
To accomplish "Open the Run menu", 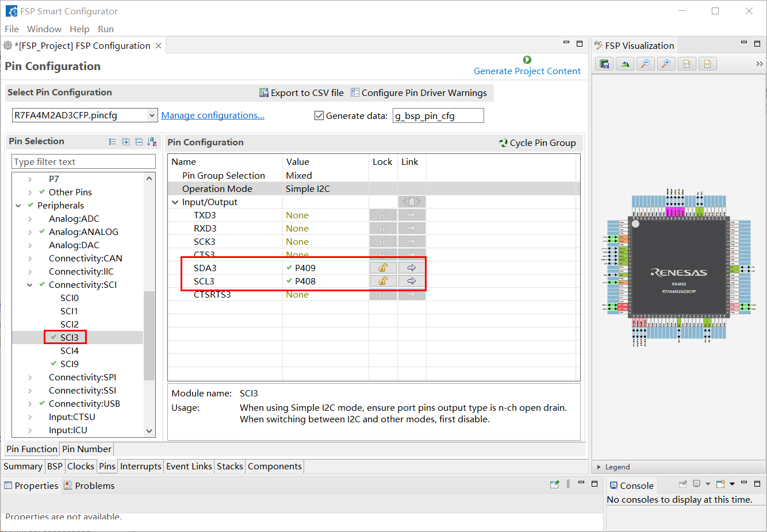I will click(x=106, y=29).
